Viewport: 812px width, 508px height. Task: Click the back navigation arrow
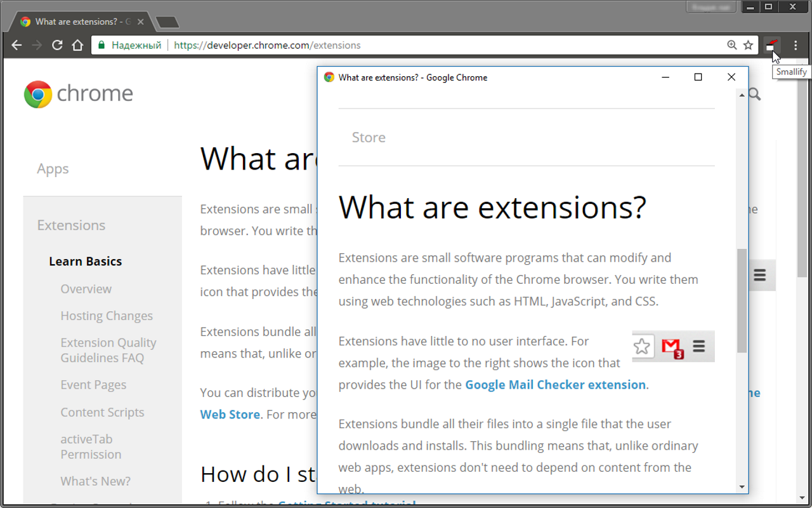tap(16, 45)
